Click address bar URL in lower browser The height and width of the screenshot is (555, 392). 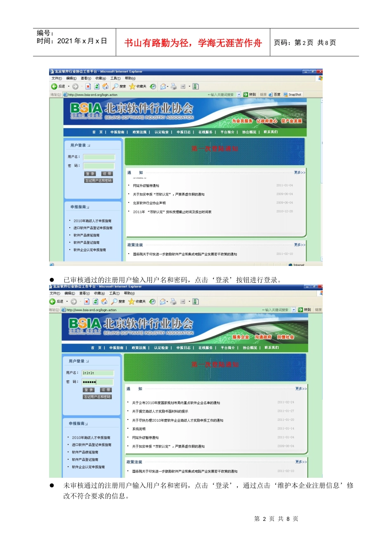(x=92, y=310)
